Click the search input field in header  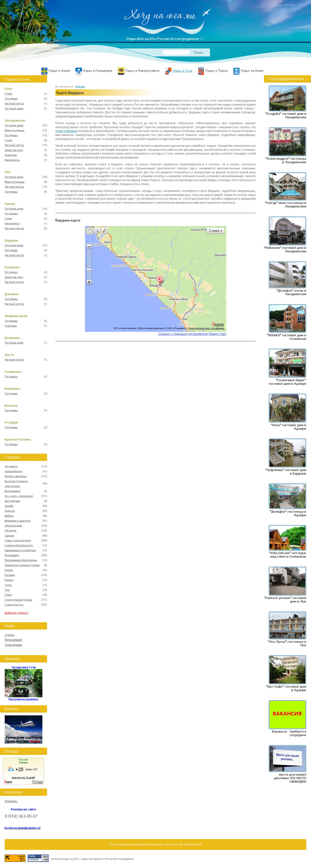tap(176, 53)
